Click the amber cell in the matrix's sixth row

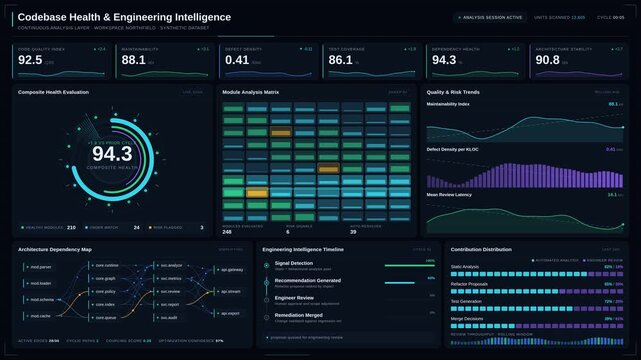pyautogui.click(x=328, y=168)
